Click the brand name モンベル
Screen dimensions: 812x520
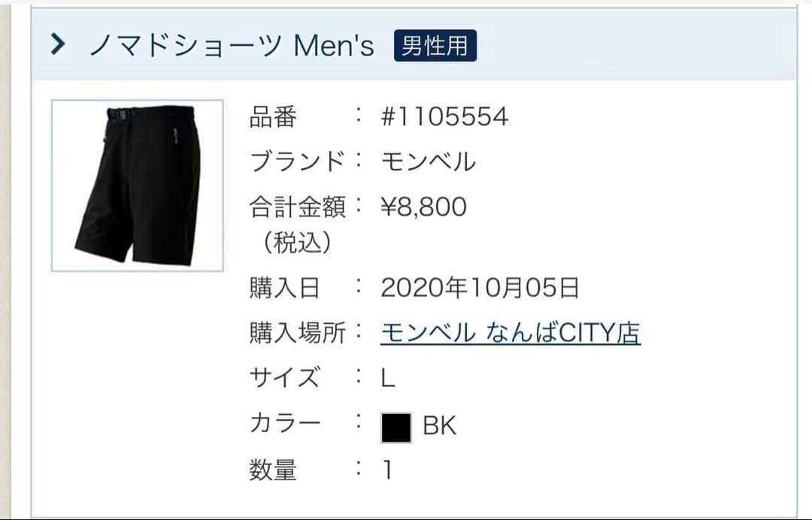(x=429, y=162)
